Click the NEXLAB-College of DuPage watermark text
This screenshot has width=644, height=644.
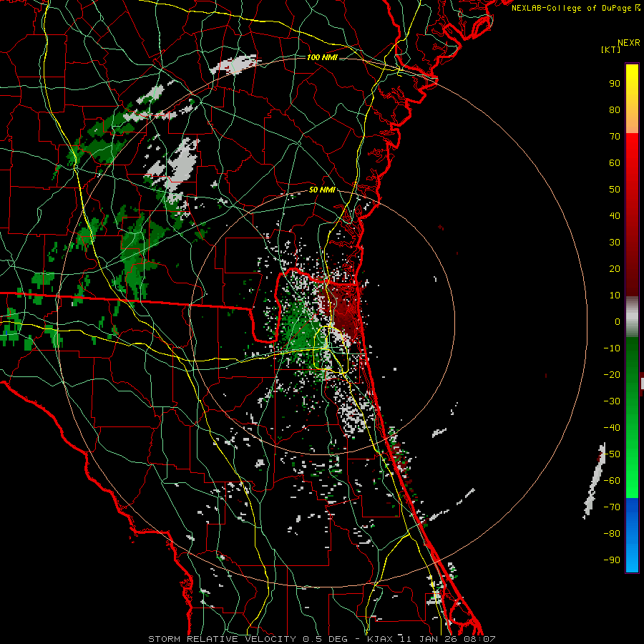point(576,8)
